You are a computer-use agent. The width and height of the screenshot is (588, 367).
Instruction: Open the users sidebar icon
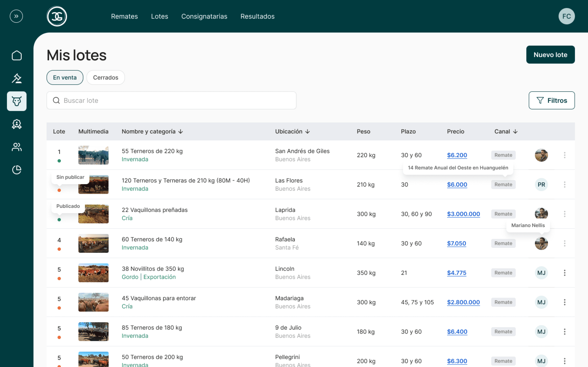(17, 147)
